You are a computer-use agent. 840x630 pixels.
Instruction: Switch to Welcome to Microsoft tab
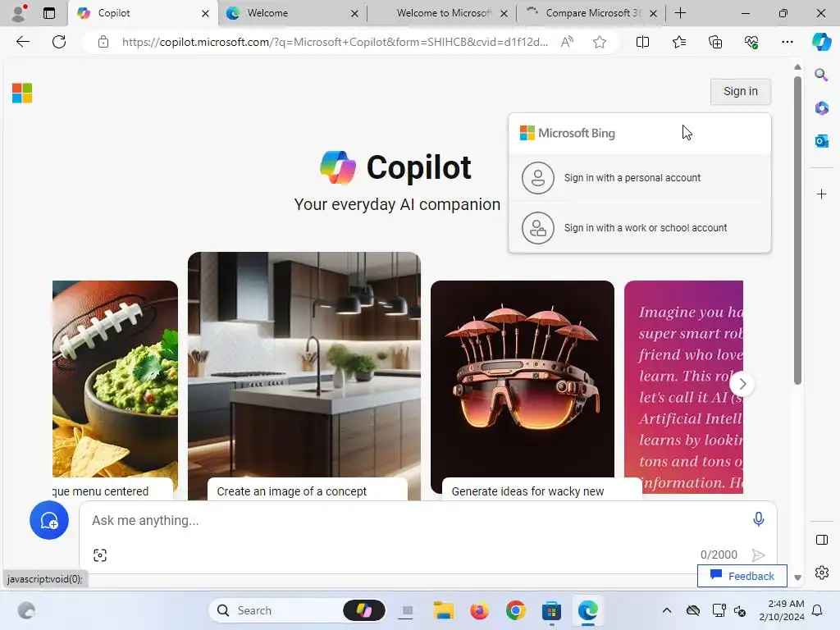442,13
